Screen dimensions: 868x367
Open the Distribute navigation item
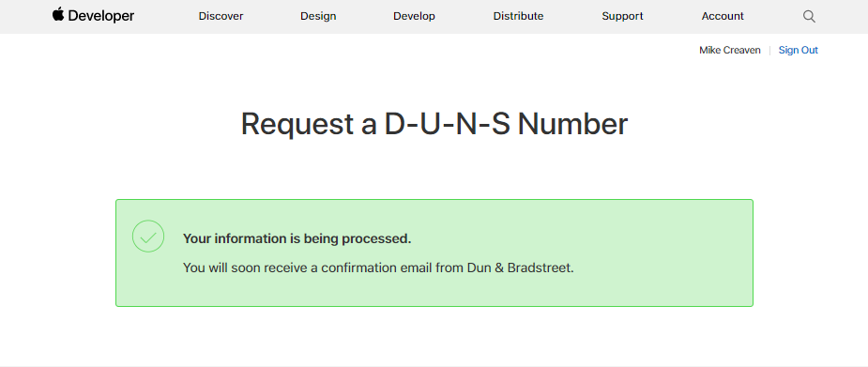[518, 17]
